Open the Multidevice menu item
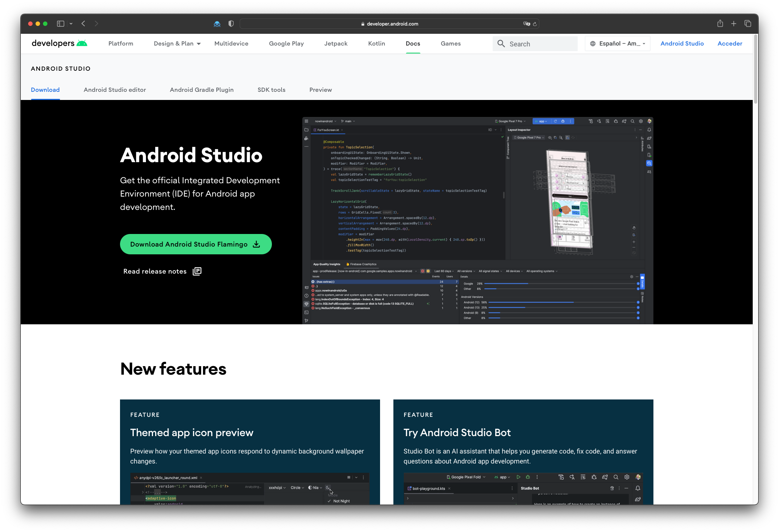The width and height of the screenshot is (779, 532). [x=231, y=44]
